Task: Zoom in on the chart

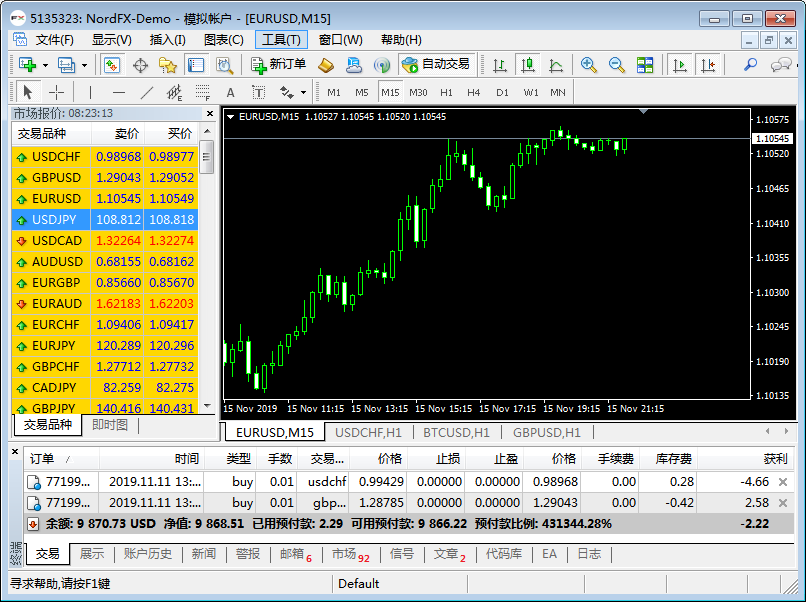Action: [589, 64]
